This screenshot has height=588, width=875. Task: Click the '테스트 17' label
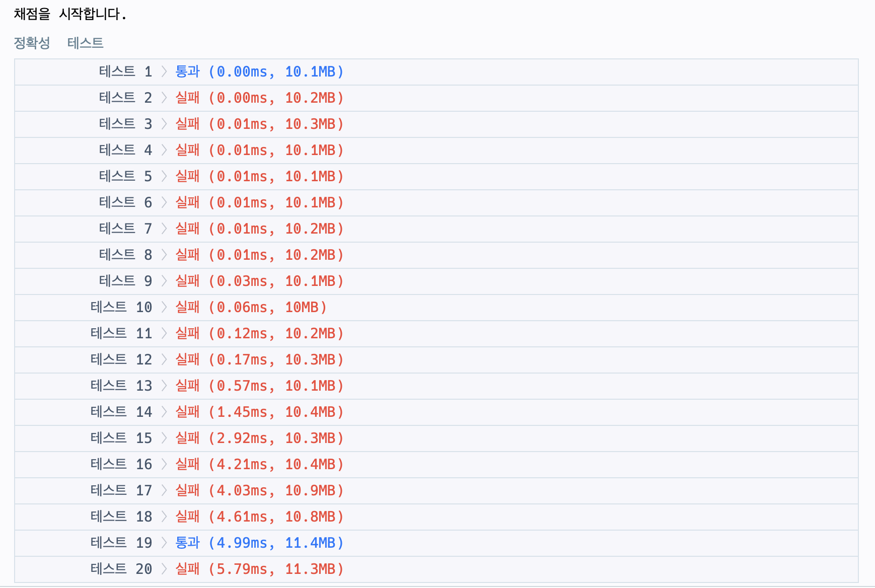(x=121, y=490)
